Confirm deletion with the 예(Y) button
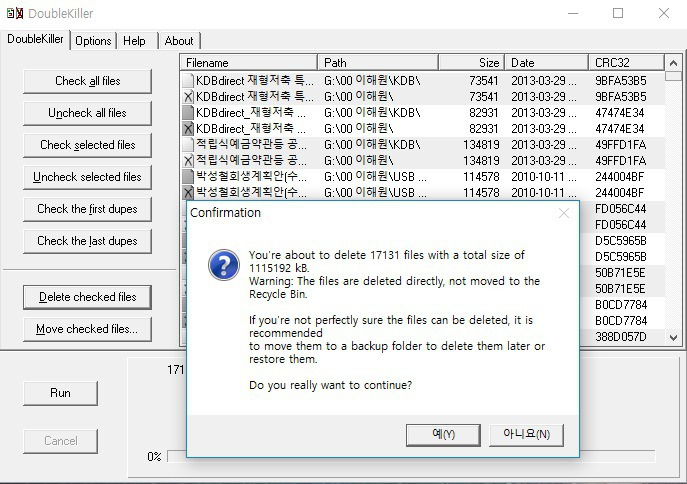Viewport: 687px width, 484px height. point(443,435)
